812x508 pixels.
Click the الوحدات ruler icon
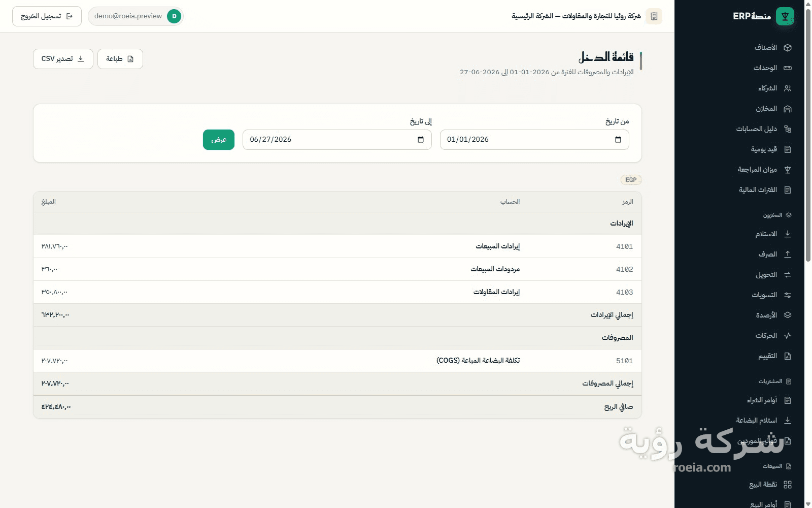(x=788, y=68)
